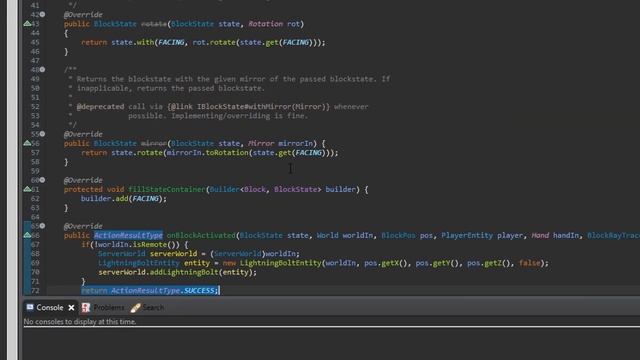The width and height of the screenshot is (640, 360).
Task: Click the 'Mirror mirrorIn' parameter on line 56
Action: pyautogui.click(x=280, y=143)
